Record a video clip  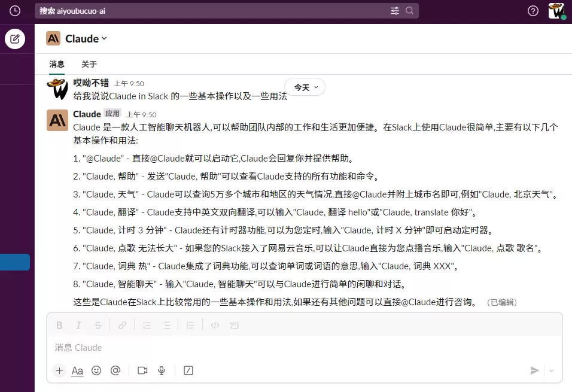(142, 371)
